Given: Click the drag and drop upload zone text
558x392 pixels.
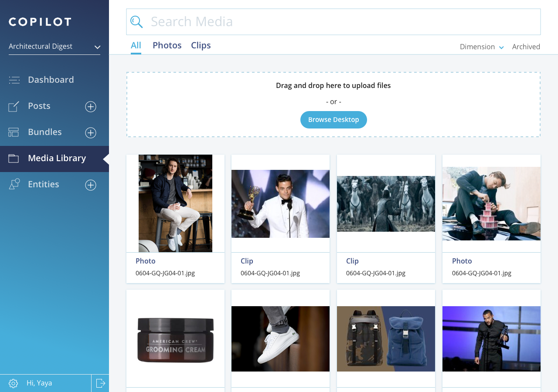Looking at the screenshot, I should (x=333, y=86).
